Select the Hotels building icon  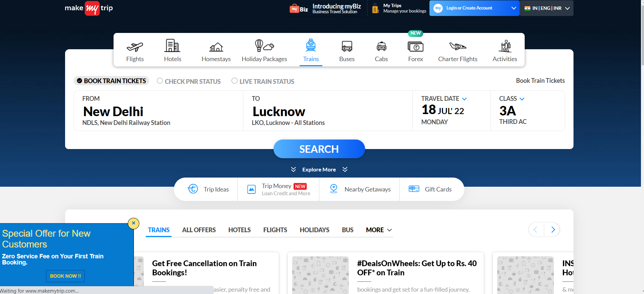[x=172, y=45]
